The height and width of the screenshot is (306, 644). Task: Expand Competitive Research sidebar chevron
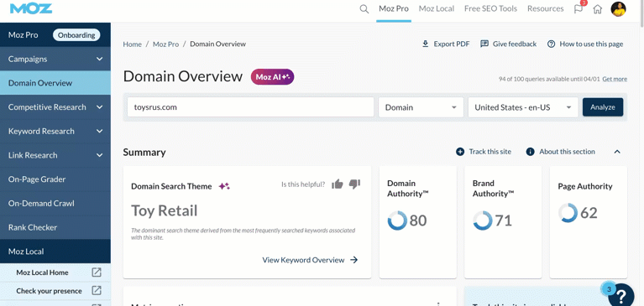click(x=99, y=107)
